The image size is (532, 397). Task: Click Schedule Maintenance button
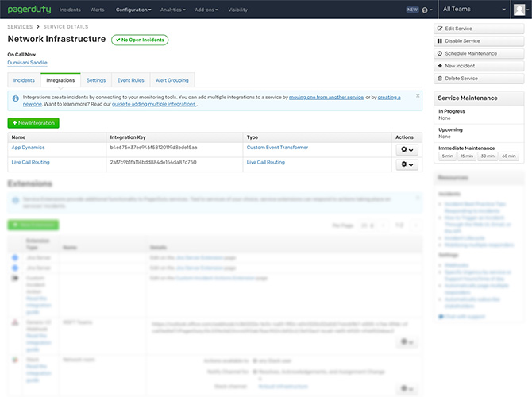479,53
